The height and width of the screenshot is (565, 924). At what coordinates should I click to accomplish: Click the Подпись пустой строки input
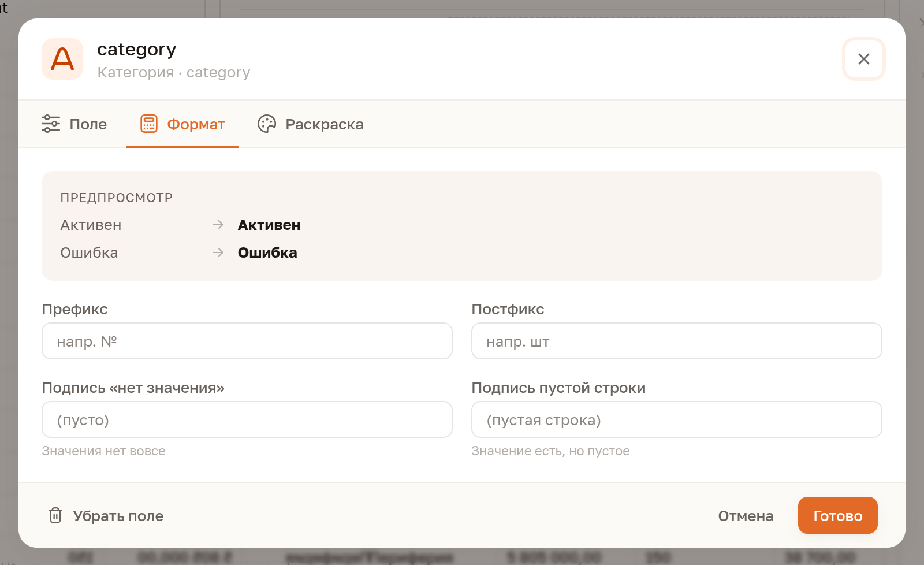pyautogui.click(x=677, y=419)
